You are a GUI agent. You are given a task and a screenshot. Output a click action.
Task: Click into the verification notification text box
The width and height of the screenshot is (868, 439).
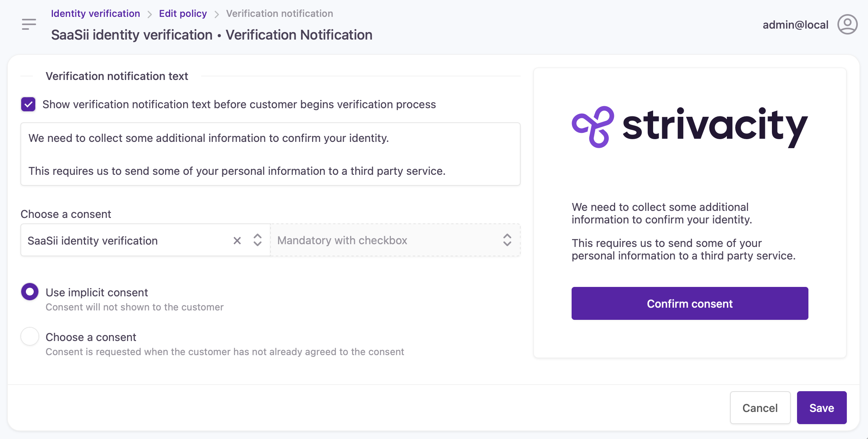(270, 154)
